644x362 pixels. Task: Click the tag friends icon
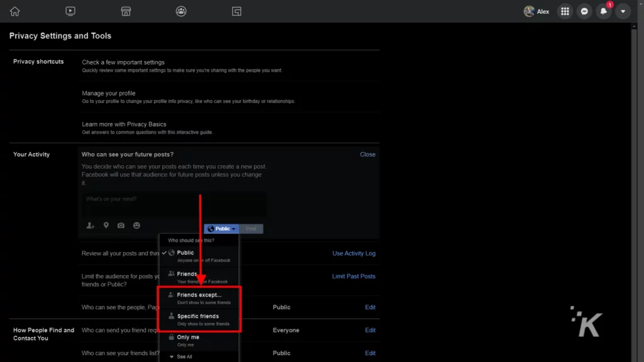[x=91, y=226]
